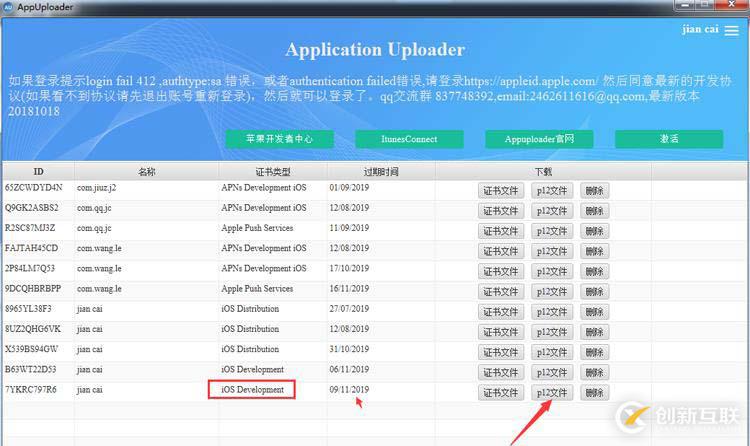Delete certificate 65ZCWDYD4N with 删除
The height and width of the screenshot is (446, 750).
[595, 190]
